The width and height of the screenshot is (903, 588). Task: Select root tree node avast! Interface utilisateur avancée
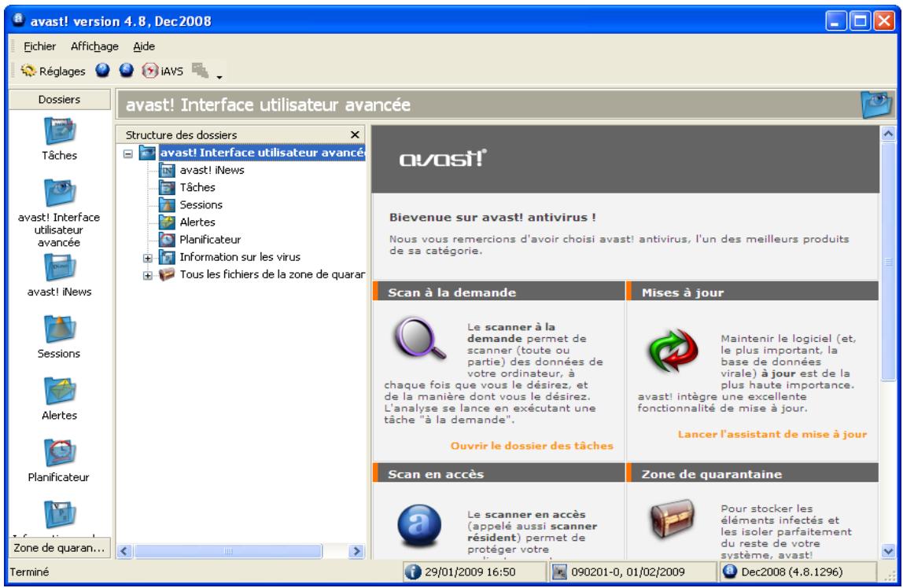(262, 153)
